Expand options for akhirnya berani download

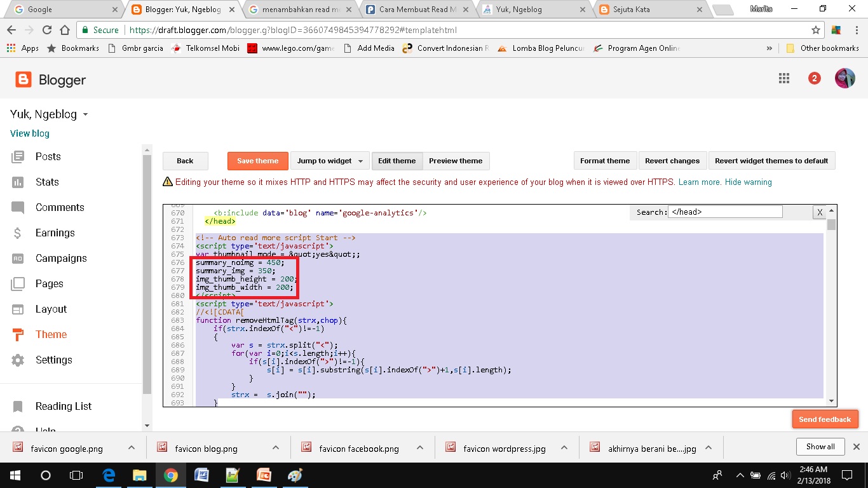pyautogui.click(x=709, y=447)
